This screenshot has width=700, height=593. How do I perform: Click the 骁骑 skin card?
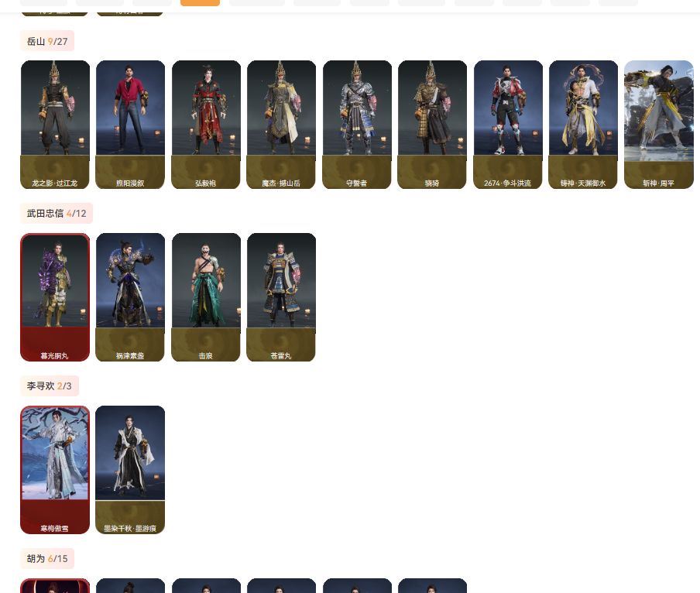tap(432, 125)
